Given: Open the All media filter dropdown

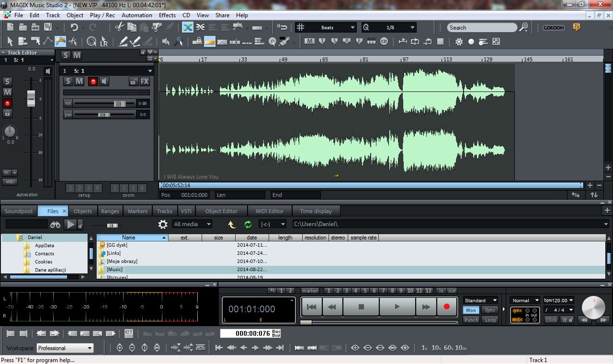Looking at the screenshot, I should click(x=192, y=224).
